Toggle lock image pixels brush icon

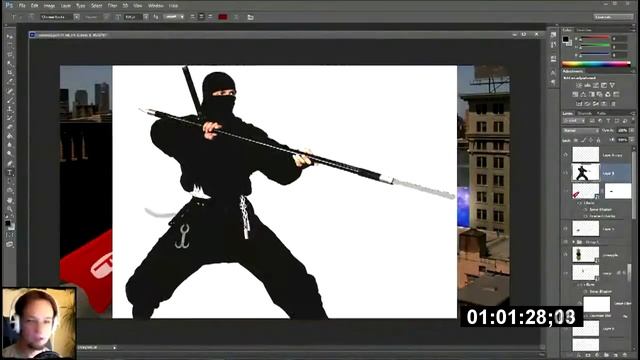pyautogui.click(x=583, y=140)
